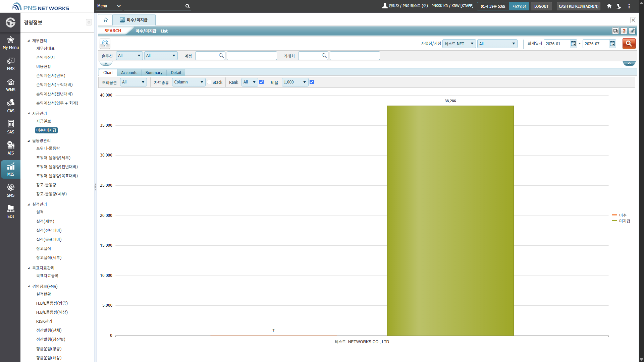Screen dimensions: 644x362
Task: Open the EDI module
Action: coord(10,212)
